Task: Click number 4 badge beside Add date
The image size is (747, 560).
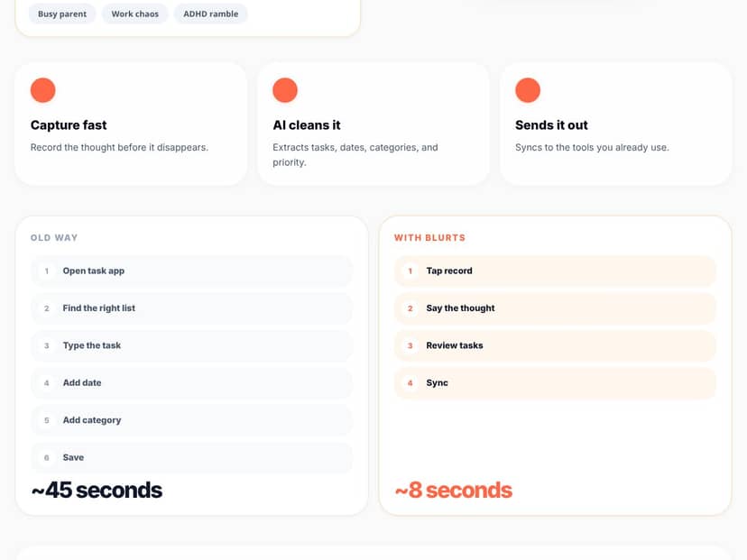Action: 47,383
